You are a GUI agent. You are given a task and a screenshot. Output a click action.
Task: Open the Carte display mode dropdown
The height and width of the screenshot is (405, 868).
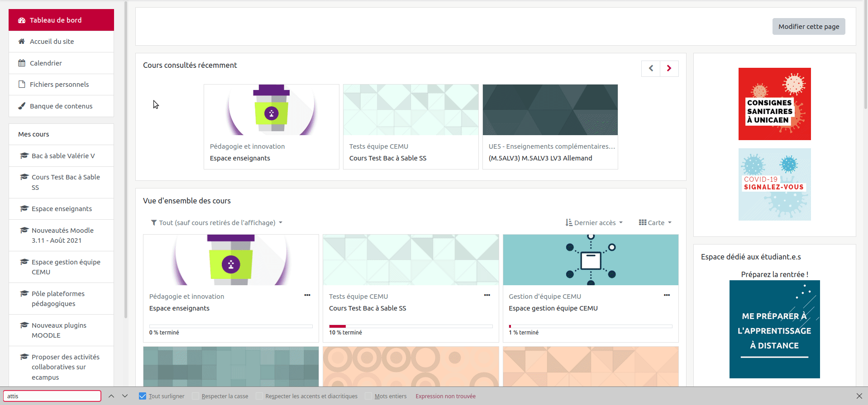(655, 223)
